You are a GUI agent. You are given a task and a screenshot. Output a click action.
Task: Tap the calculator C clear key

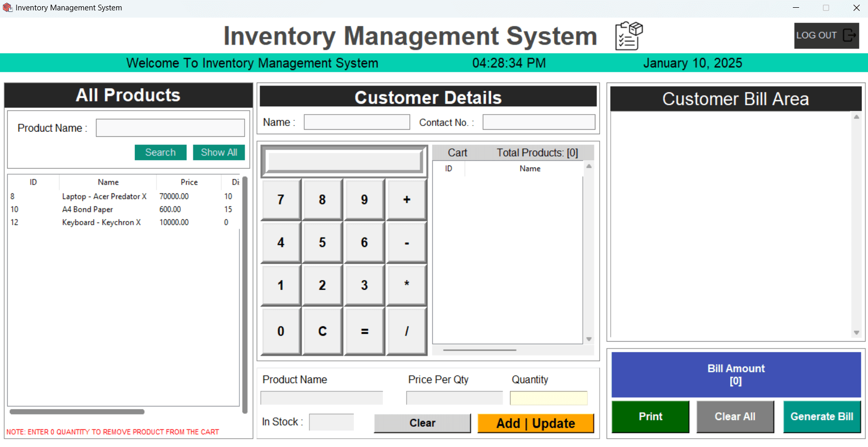coord(322,331)
